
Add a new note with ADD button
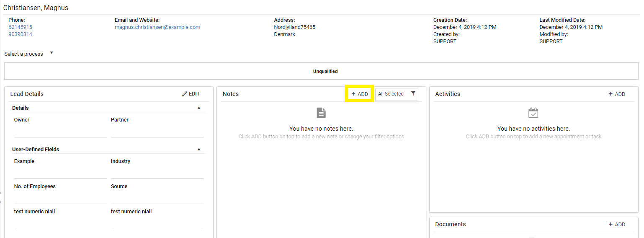[x=359, y=94]
